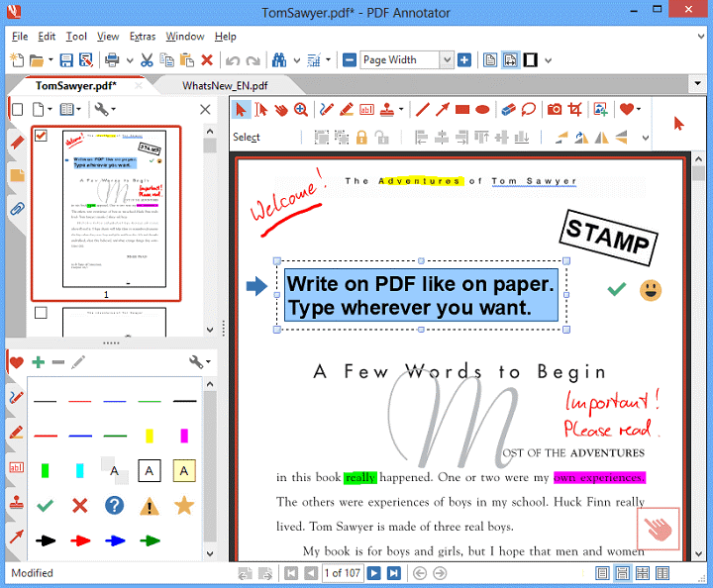
Task: Jump to the last page button
Action: (394, 573)
